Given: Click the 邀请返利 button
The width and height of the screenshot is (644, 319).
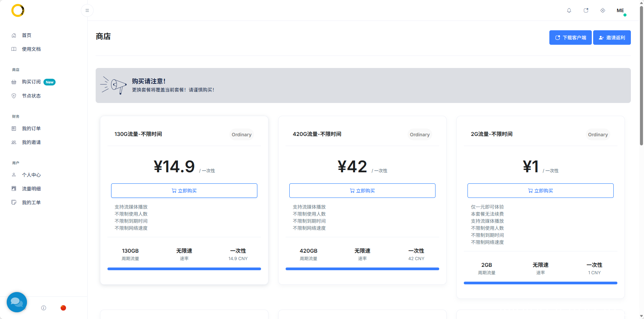Looking at the screenshot, I should [612, 38].
